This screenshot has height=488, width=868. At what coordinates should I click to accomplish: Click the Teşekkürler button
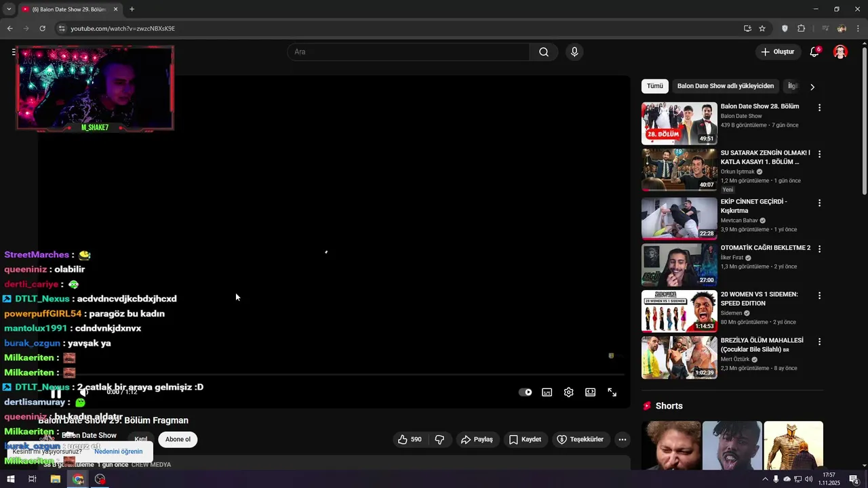coord(580,439)
